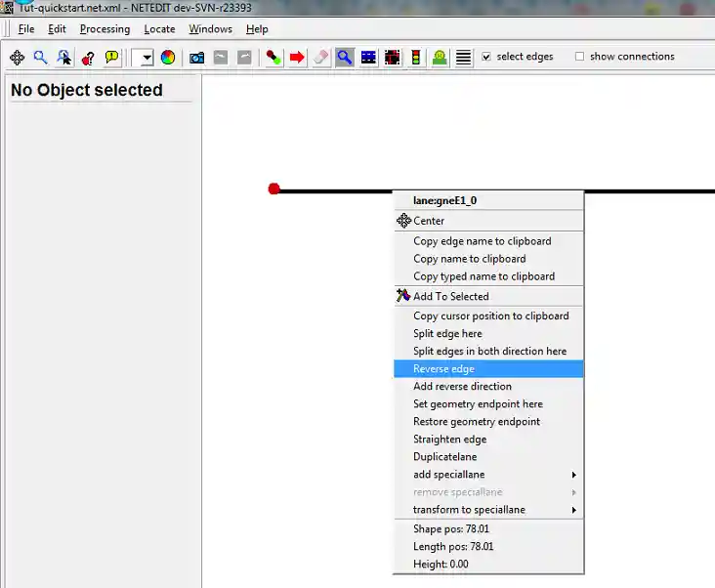
Task: Select the green additional mode icon
Action: coord(440,58)
